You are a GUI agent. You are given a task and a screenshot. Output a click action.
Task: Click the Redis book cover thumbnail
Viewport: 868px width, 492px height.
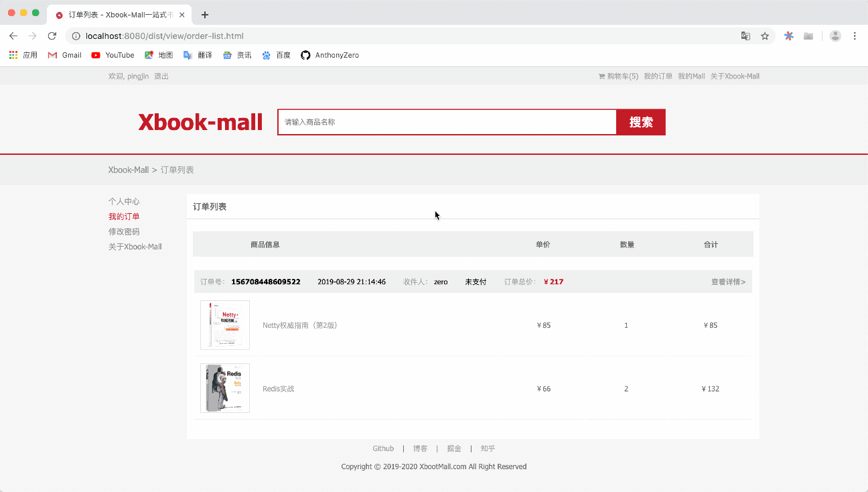(x=225, y=388)
